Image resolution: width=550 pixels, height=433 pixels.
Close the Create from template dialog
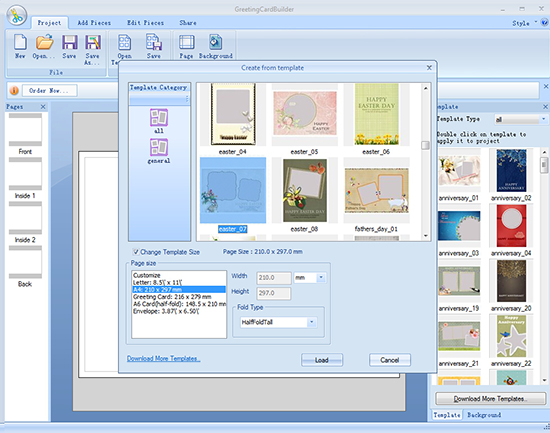(429, 68)
